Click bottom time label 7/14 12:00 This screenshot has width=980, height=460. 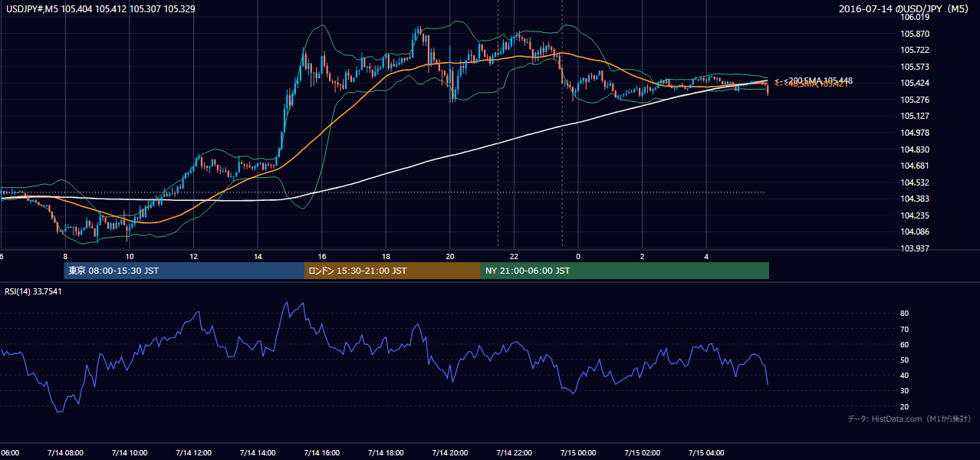point(193,452)
